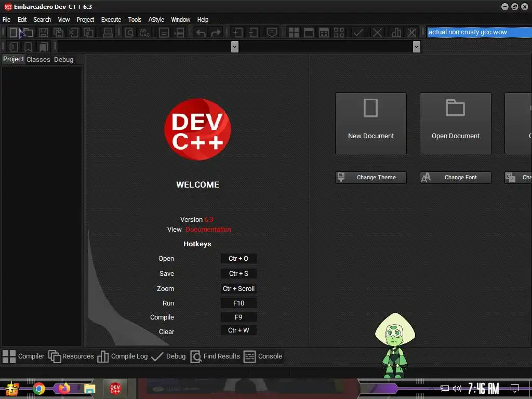The image size is (532, 399).
Task: Click the large Dev-C++ red logo
Action: click(x=197, y=129)
